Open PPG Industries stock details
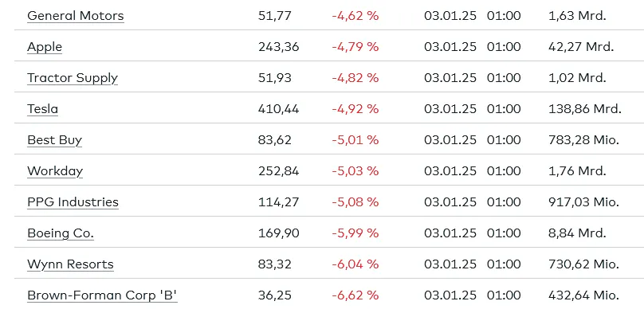This screenshot has width=644, height=309. [73, 202]
